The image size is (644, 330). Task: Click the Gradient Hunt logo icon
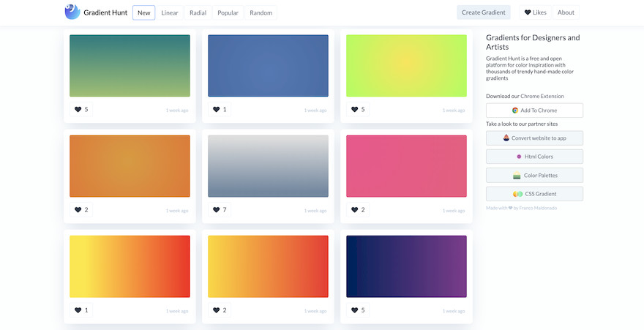pos(72,12)
